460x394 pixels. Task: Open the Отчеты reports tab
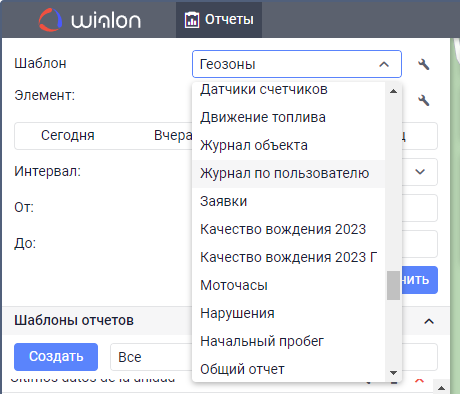(x=219, y=20)
